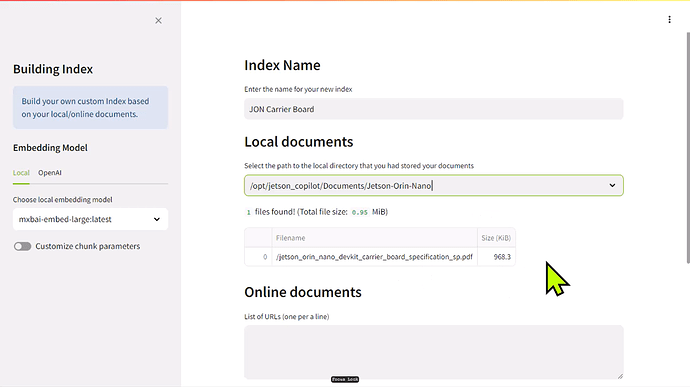Click the blue Build your own custom Index info box
The width and height of the screenshot is (690, 387).
90,107
